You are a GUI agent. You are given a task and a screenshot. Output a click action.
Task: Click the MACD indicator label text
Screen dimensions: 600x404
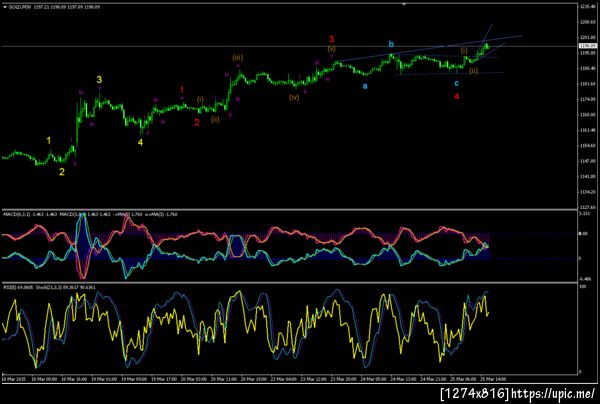90,215
